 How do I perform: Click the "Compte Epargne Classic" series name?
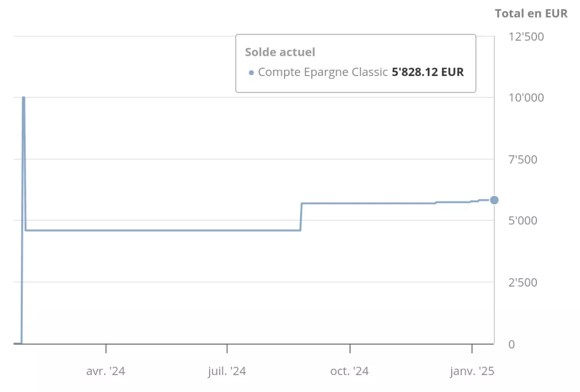click(x=322, y=72)
